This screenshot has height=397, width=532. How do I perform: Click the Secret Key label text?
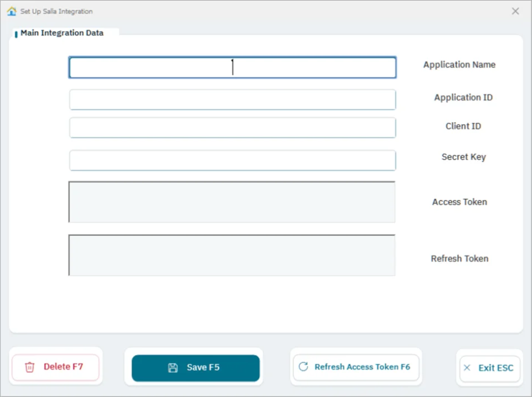(463, 157)
